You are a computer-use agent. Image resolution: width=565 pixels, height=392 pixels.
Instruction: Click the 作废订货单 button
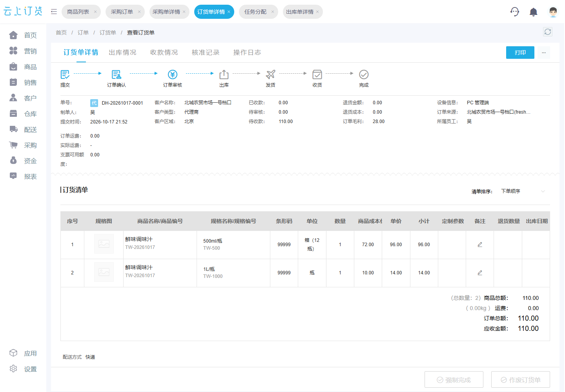[x=521, y=380]
